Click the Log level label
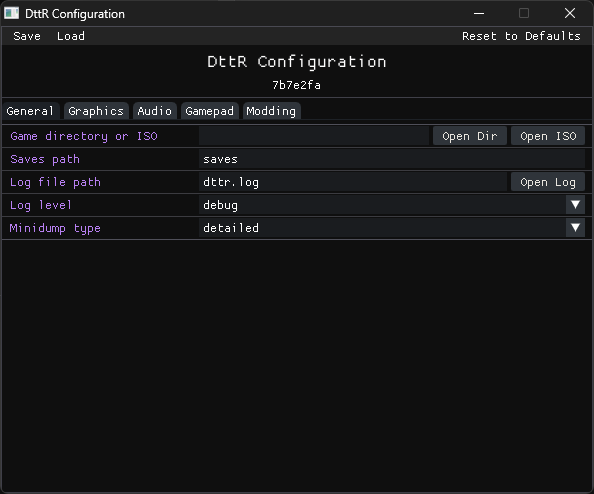 41,205
